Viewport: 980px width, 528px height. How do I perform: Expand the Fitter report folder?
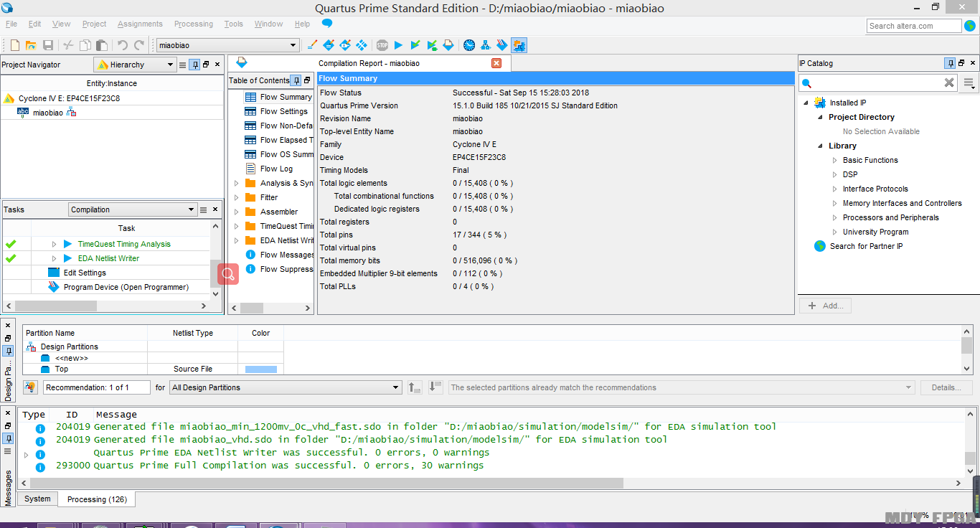pos(236,197)
